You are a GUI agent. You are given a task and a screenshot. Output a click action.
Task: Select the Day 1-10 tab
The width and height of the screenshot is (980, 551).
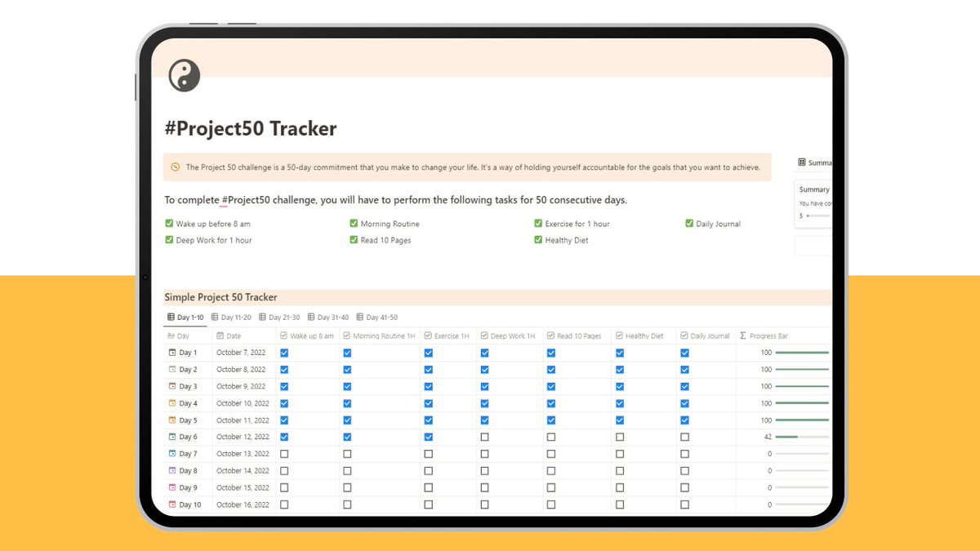[185, 318]
